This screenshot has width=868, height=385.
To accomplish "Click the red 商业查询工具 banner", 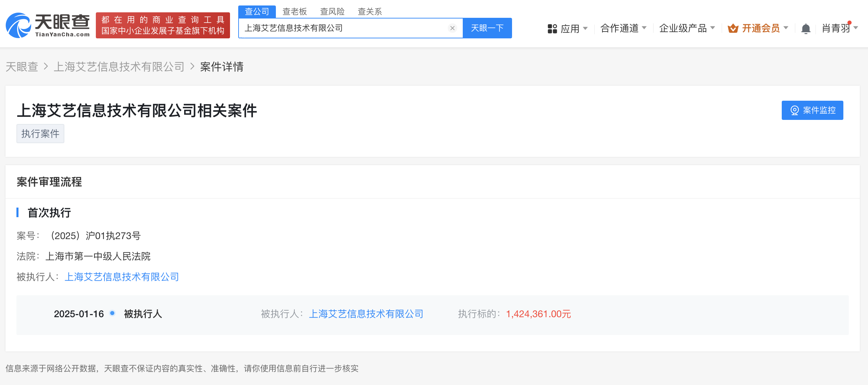I will click(163, 25).
